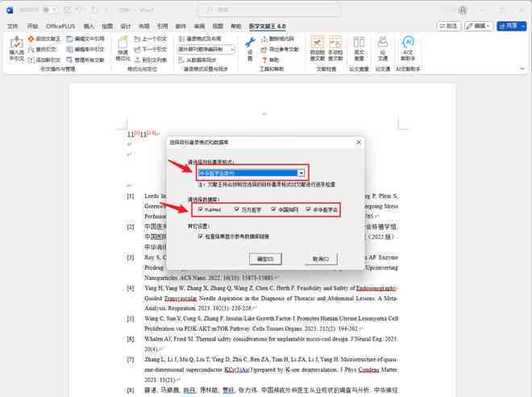Toggle the PubMed database checkbox
The height and width of the screenshot is (397, 532).
pos(200,210)
